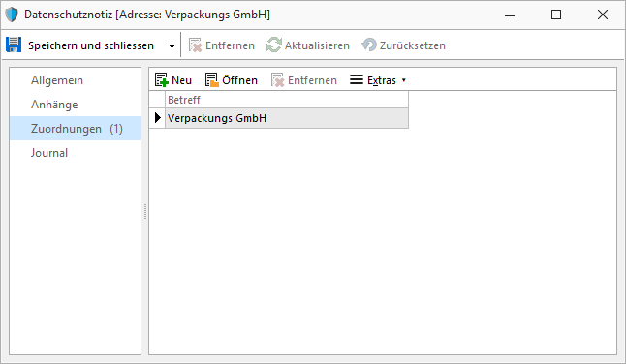This screenshot has height=364, width=626.
Task: Click the row indicator arrow beside Verpackungs GmbH
Action: pyautogui.click(x=157, y=118)
